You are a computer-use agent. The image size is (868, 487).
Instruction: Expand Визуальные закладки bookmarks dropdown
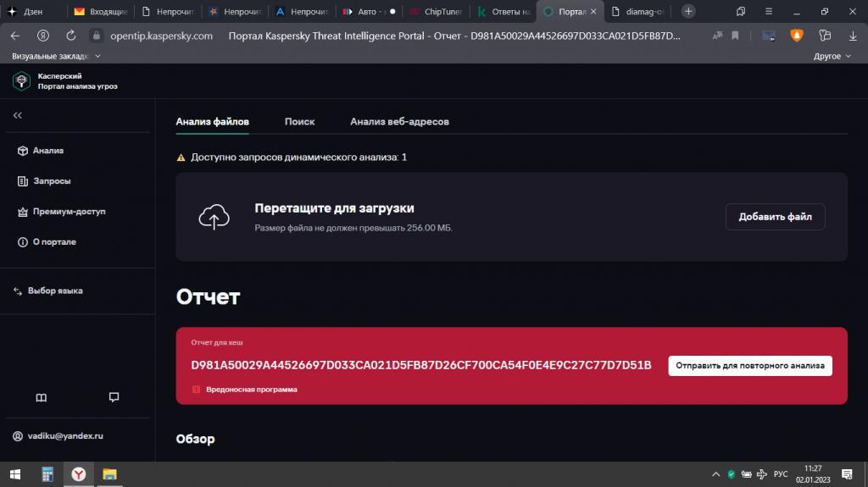coord(56,56)
